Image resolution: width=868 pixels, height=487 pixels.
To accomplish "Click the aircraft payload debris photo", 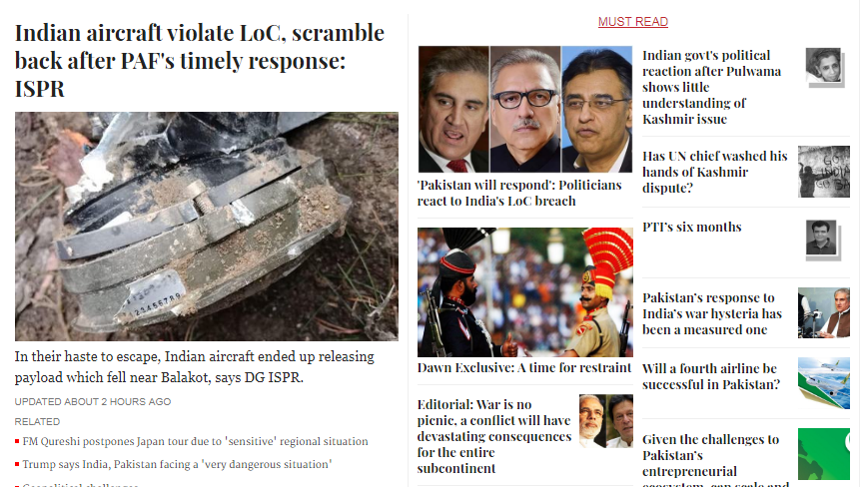I will tap(207, 227).
